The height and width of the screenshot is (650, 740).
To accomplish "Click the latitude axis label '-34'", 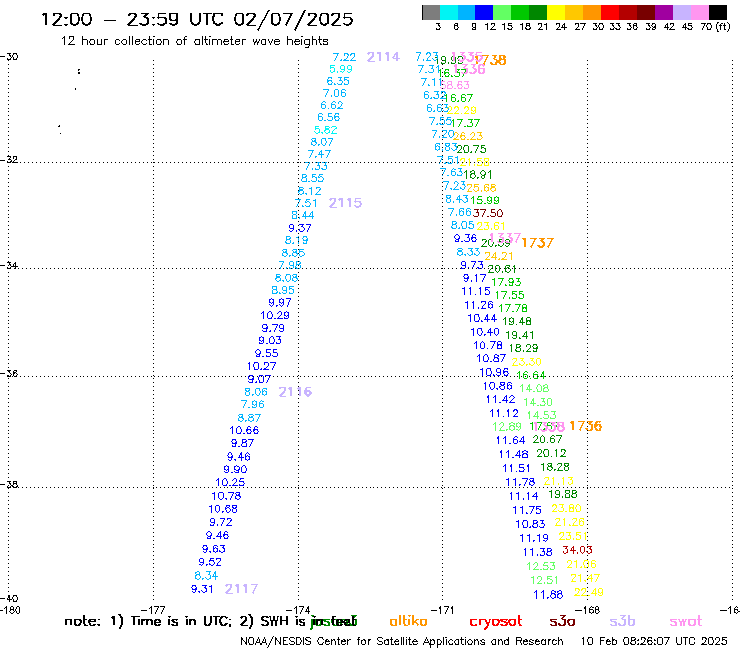I will tap(9, 265).
